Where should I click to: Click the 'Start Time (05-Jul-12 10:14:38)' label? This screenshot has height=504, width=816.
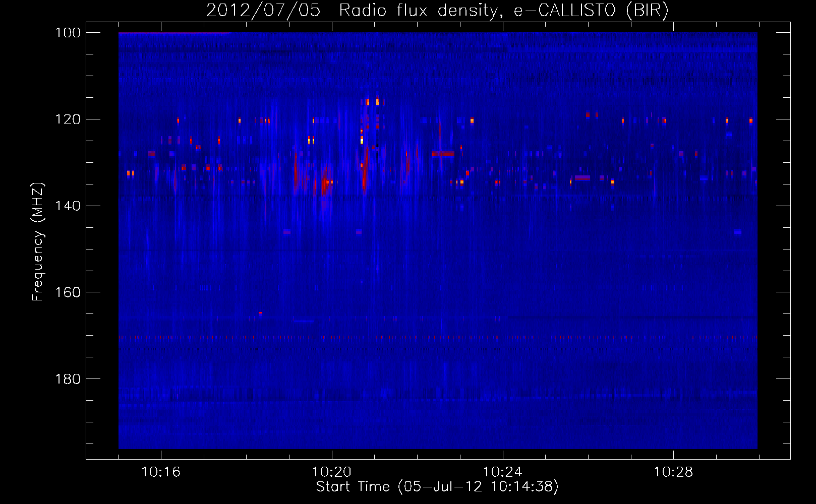point(437,487)
